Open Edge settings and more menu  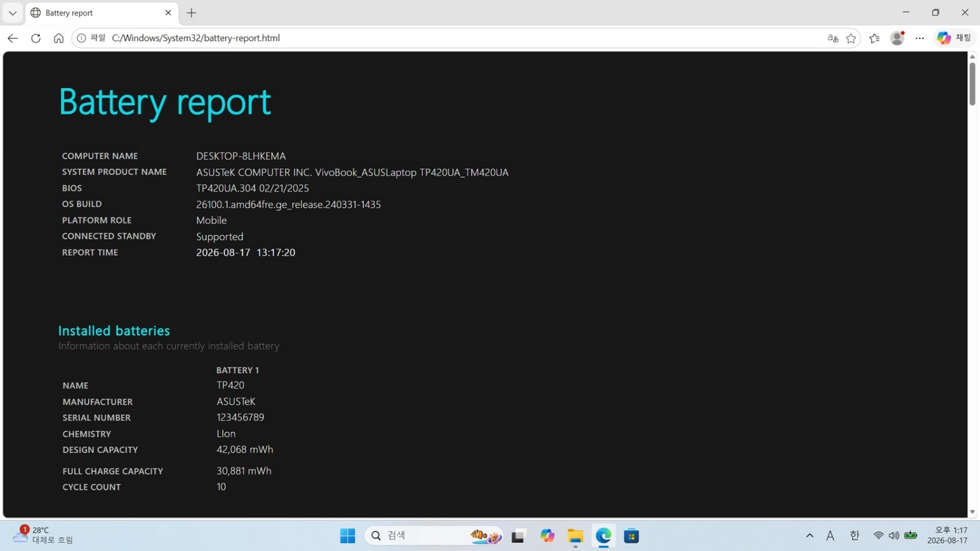coord(920,38)
